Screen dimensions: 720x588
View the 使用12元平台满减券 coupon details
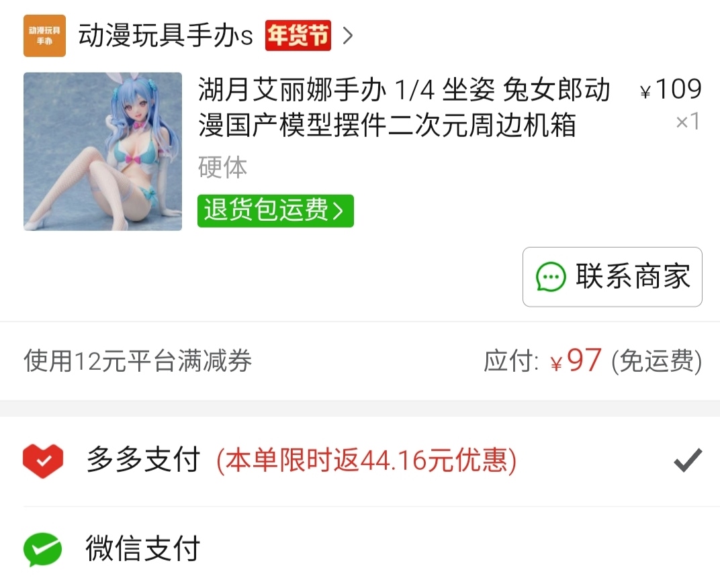(138, 360)
